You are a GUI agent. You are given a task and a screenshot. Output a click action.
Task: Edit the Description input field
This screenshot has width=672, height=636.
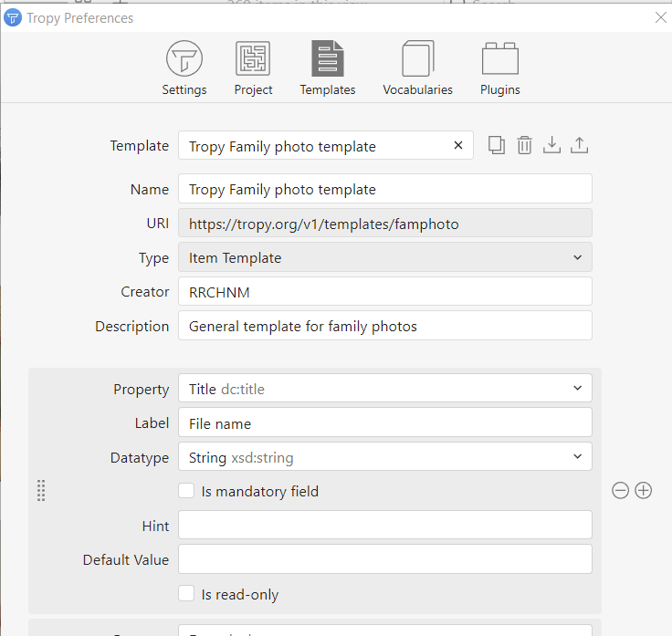385,326
